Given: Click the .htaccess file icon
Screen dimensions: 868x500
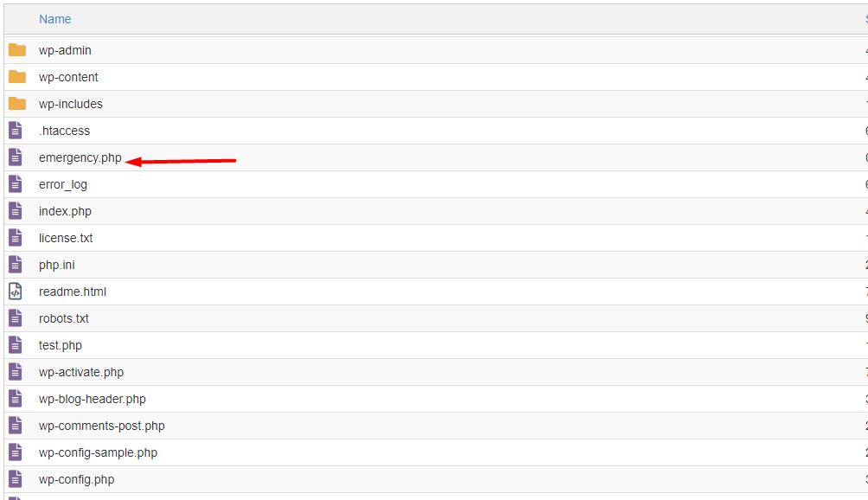Looking at the screenshot, I should pyautogui.click(x=16, y=131).
